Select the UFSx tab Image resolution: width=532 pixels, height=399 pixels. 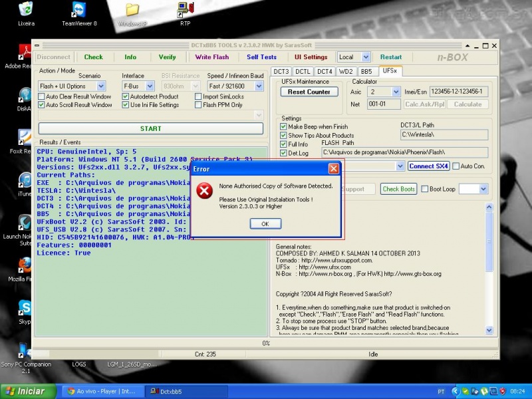(x=390, y=71)
